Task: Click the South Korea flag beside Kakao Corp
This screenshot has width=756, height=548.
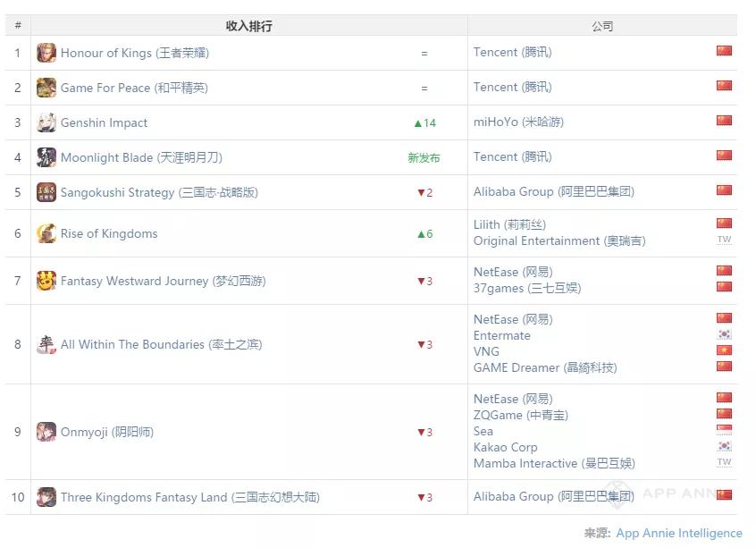Action: (724, 446)
